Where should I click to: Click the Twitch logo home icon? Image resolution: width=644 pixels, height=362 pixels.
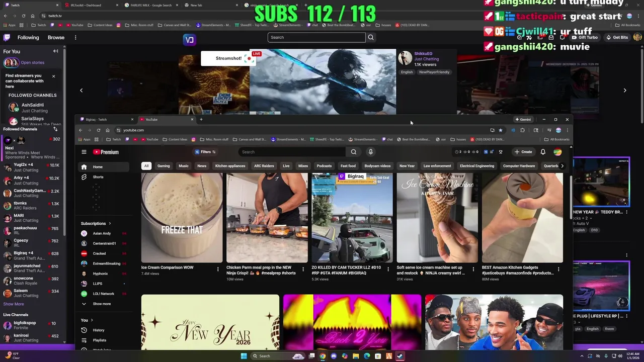(x=7, y=37)
